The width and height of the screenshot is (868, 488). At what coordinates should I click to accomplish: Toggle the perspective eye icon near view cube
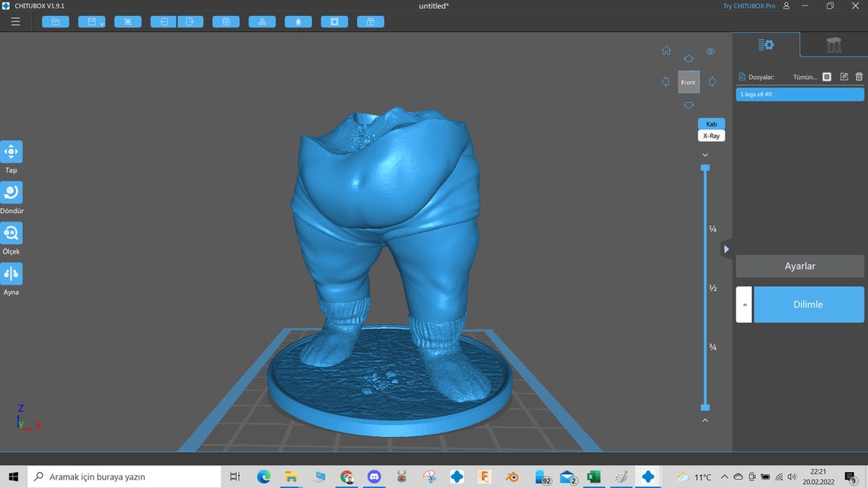tap(710, 51)
